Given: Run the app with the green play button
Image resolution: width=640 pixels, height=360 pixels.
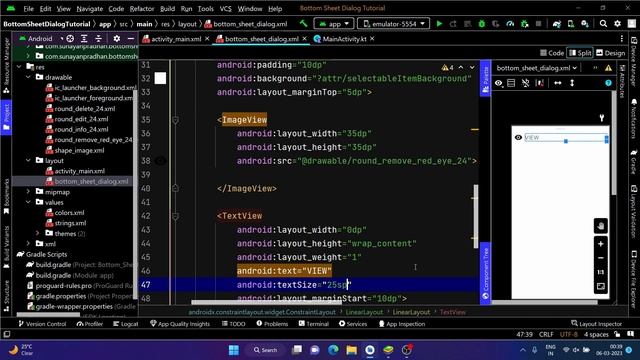Looking at the screenshot, I should [x=439, y=24].
